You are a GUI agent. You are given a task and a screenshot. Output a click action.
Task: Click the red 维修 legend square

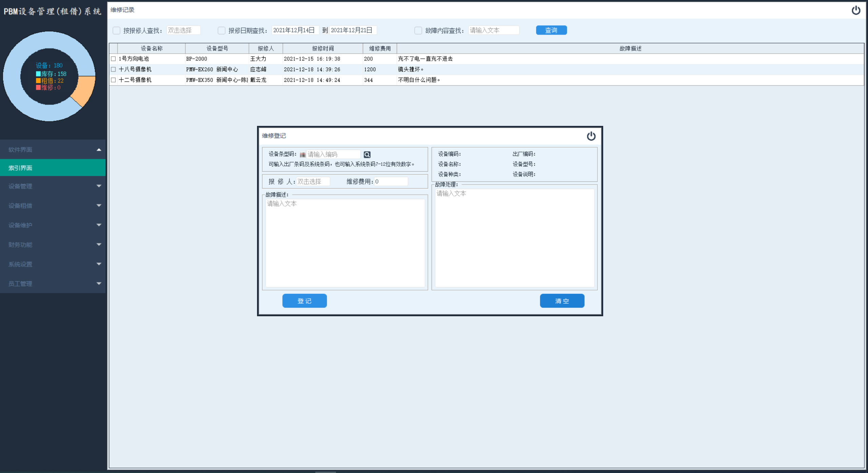38,88
